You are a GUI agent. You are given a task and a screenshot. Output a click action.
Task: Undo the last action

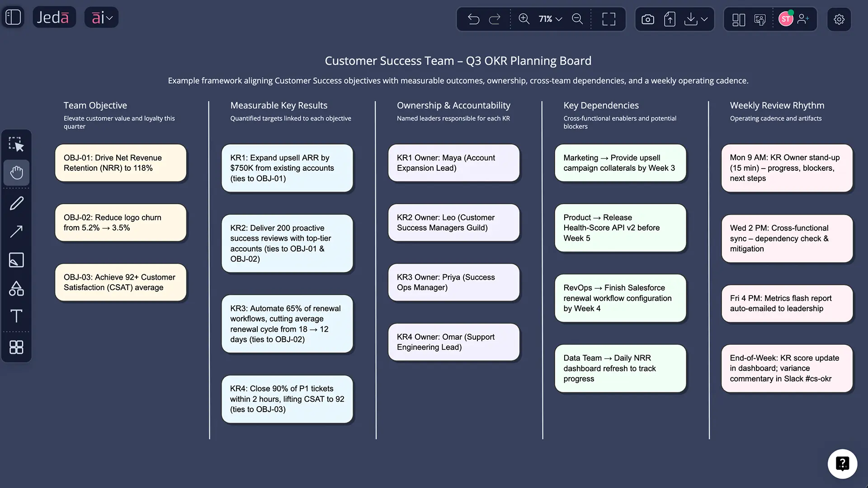tap(473, 19)
